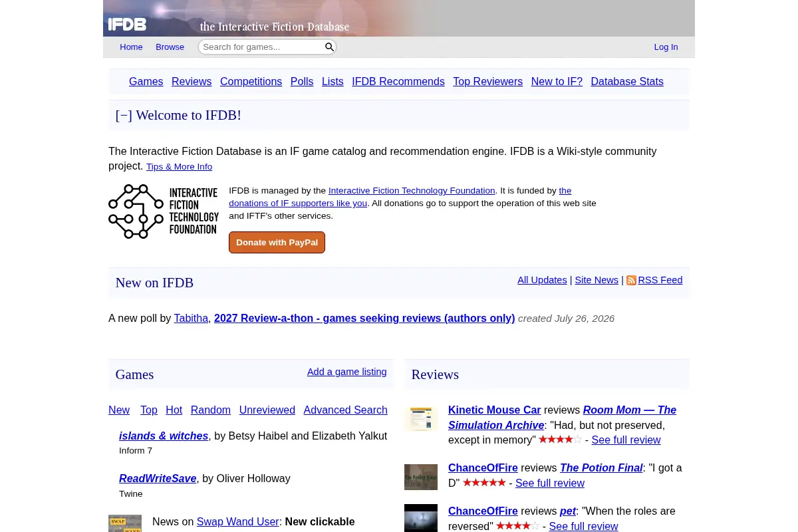Click The Potion Final five-star rating

pyautogui.click(x=484, y=483)
